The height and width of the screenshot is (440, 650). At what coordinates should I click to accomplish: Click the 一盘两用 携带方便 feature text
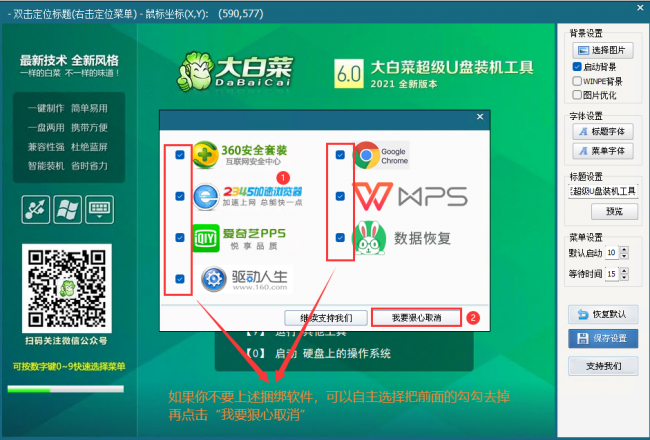click(x=68, y=128)
